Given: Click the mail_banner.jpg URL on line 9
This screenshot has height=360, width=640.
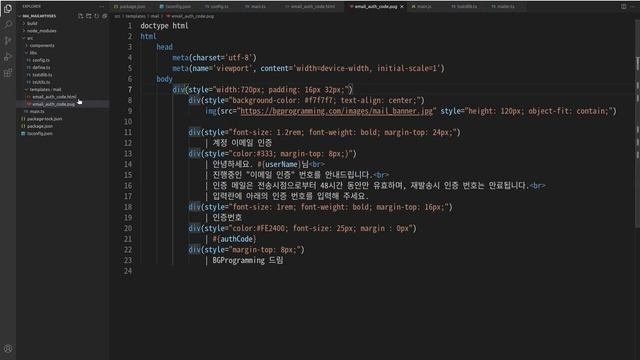Looking at the screenshot, I should pyautogui.click(x=336, y=111).
